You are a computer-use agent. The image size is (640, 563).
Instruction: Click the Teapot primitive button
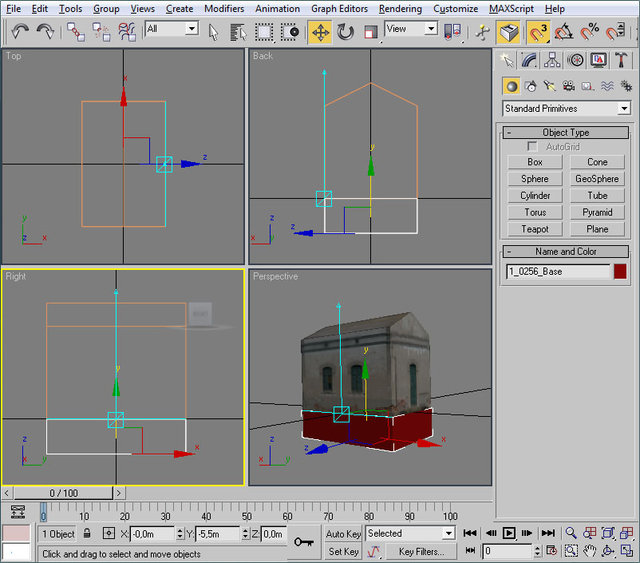point(535,229)
